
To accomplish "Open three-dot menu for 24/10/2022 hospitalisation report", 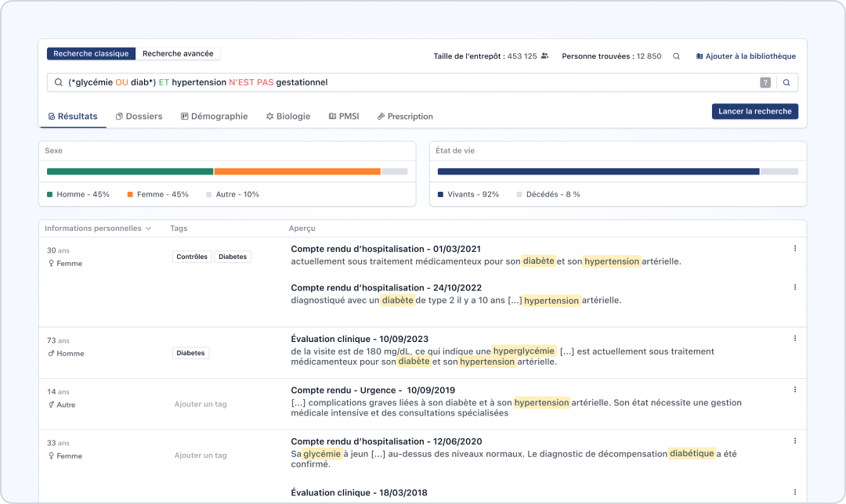I will (795, 287).
